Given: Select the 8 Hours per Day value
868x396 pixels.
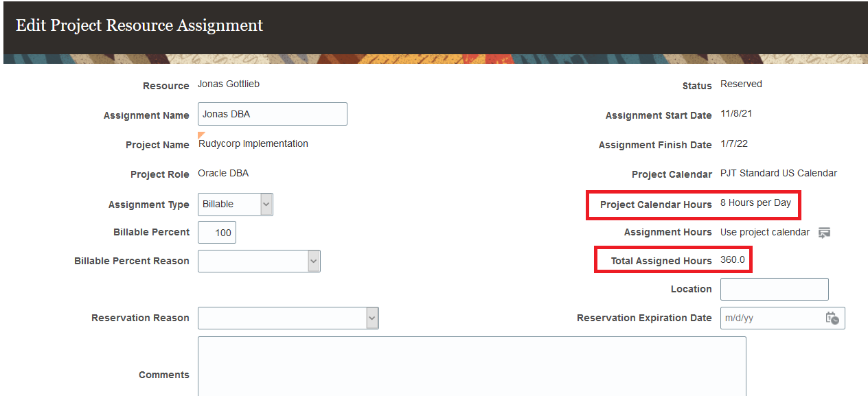Looking at the screenshot, I should 755,202.
